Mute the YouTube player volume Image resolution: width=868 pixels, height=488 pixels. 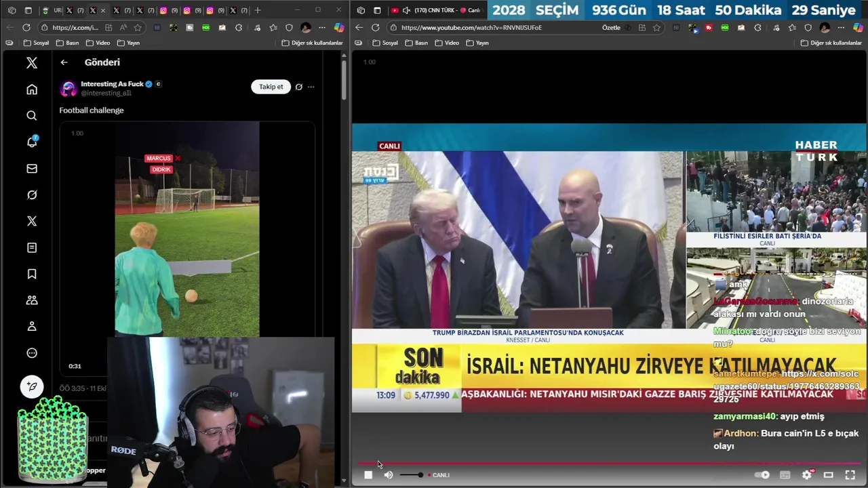click(389, 475)
